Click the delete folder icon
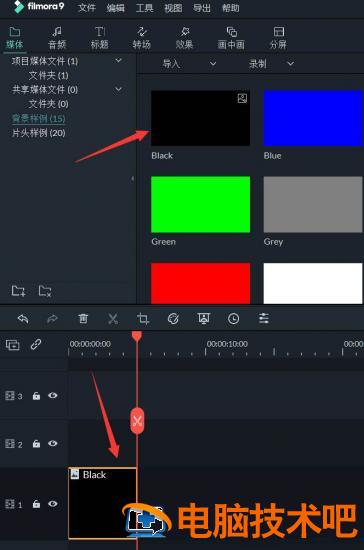Image resolution: width=364 pixels, height=550 pixels. pos(45,291)
